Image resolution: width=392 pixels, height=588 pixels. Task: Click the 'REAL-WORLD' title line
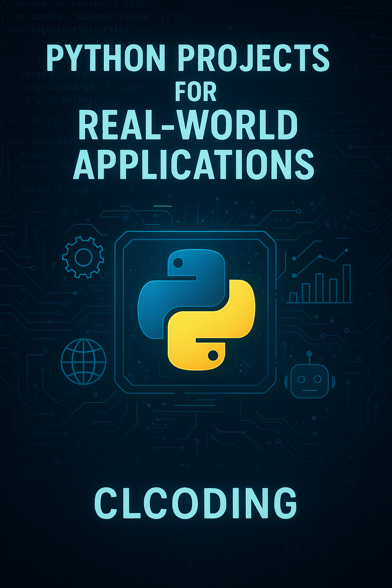tap(188, 126)
